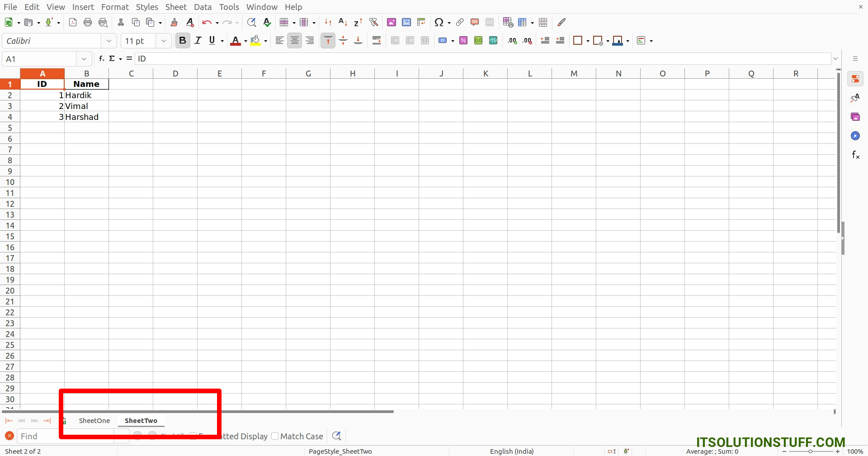Open the font name dropdown
Image resolution: width=868 pixels, height=456 pixels.
[x=108, y=41]
